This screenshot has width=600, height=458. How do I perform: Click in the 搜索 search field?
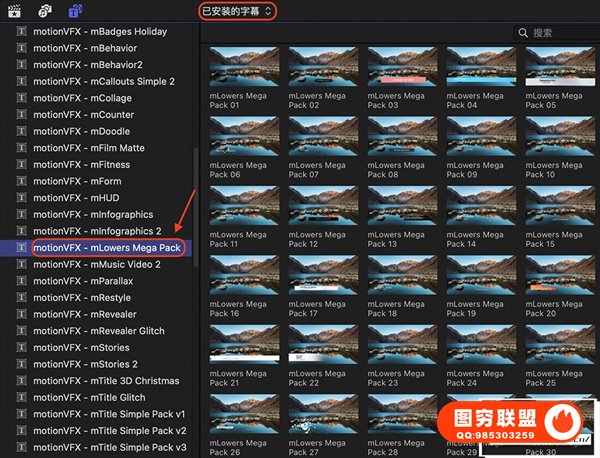(560, 33)
